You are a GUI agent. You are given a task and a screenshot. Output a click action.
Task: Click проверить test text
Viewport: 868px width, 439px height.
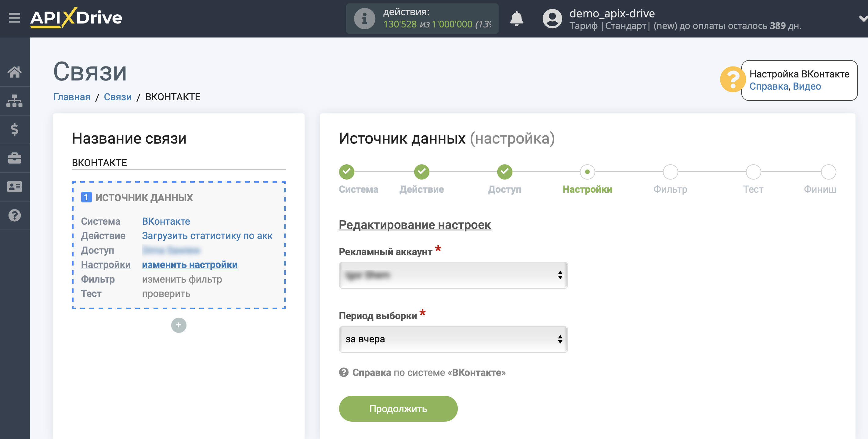click(x=166, y=294)
